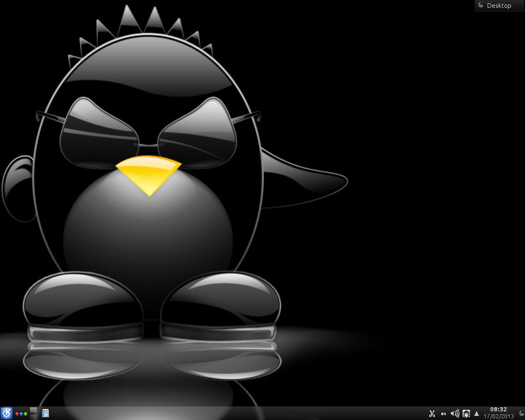Open network management ethernet icon
The image size is (525, 420).
[466, 413]
